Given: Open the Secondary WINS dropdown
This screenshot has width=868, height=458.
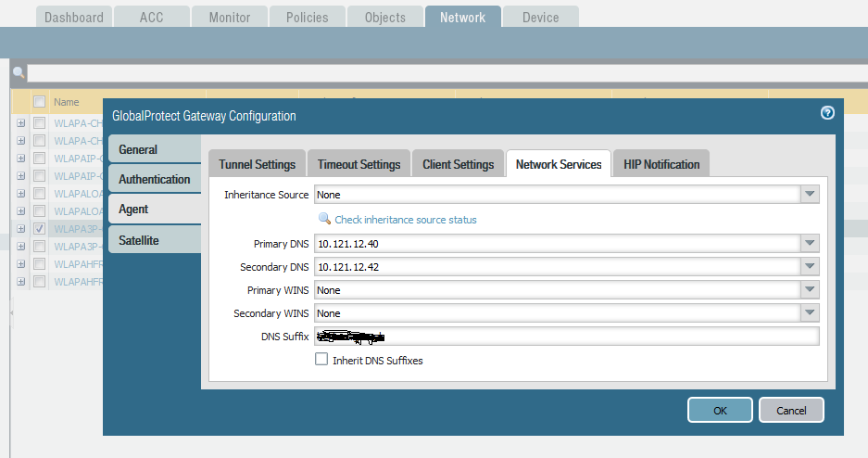Looking at the screenshot, I should pos(810,312).
